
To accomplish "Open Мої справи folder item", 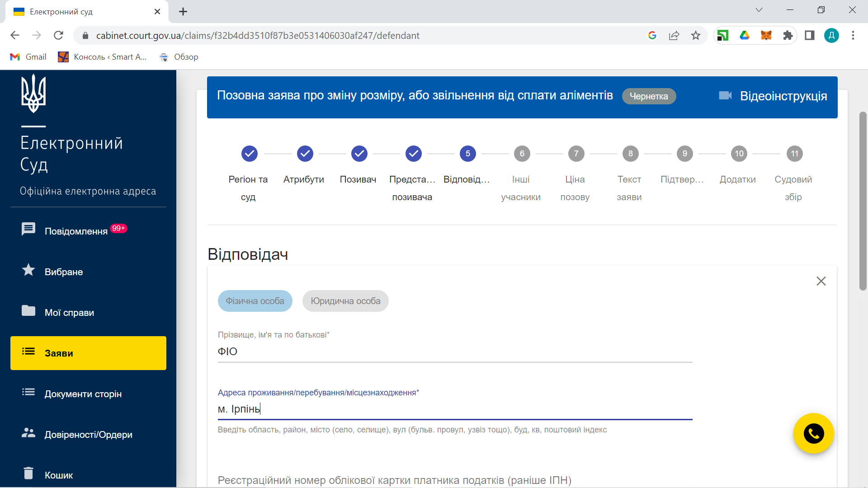I will (69, 312).
